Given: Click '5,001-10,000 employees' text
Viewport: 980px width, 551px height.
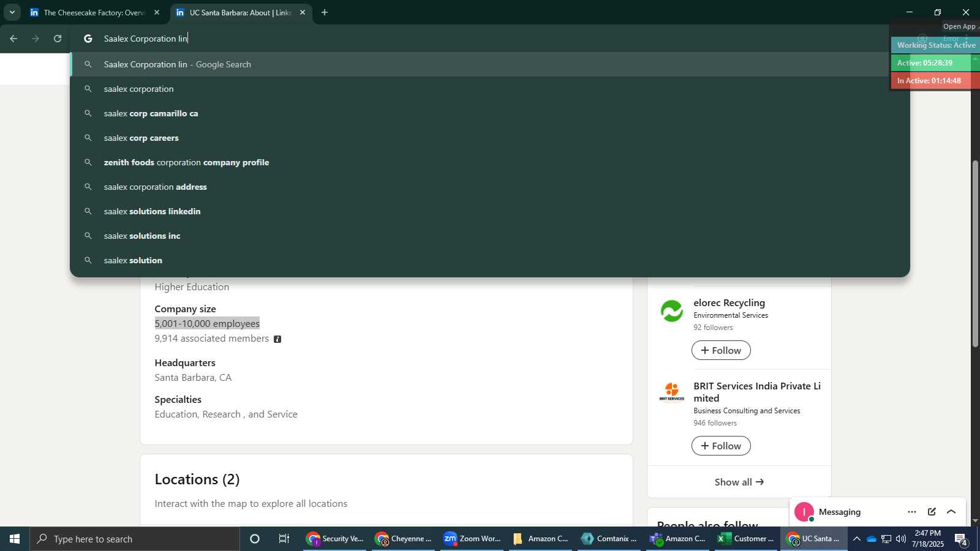Looking at the screenshot, I should coord(207,324).
